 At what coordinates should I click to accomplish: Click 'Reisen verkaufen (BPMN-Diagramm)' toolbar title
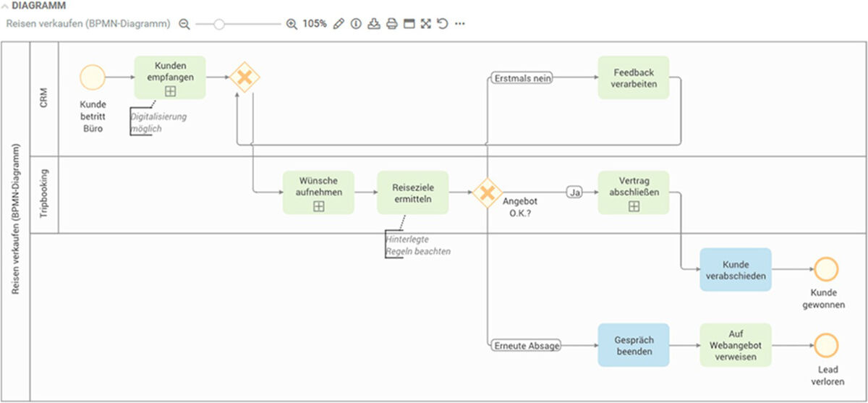pyautogui.click(x=88, y=24)
